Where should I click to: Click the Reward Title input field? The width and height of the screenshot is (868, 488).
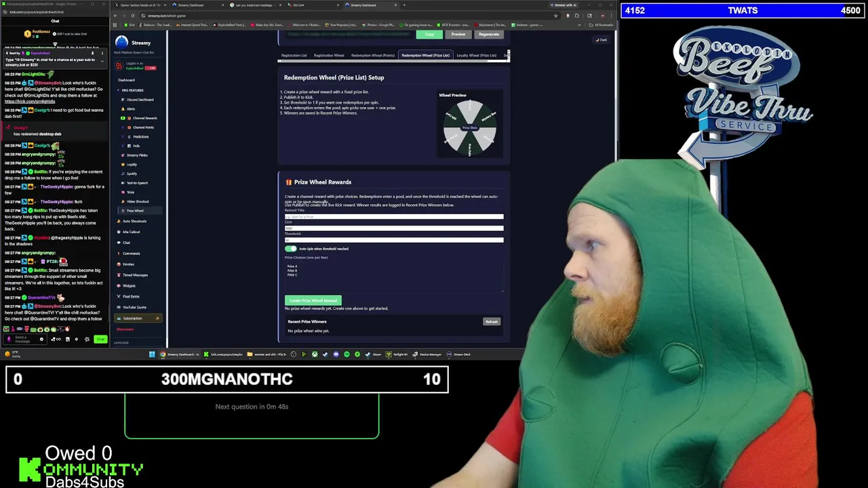[394, 217]
